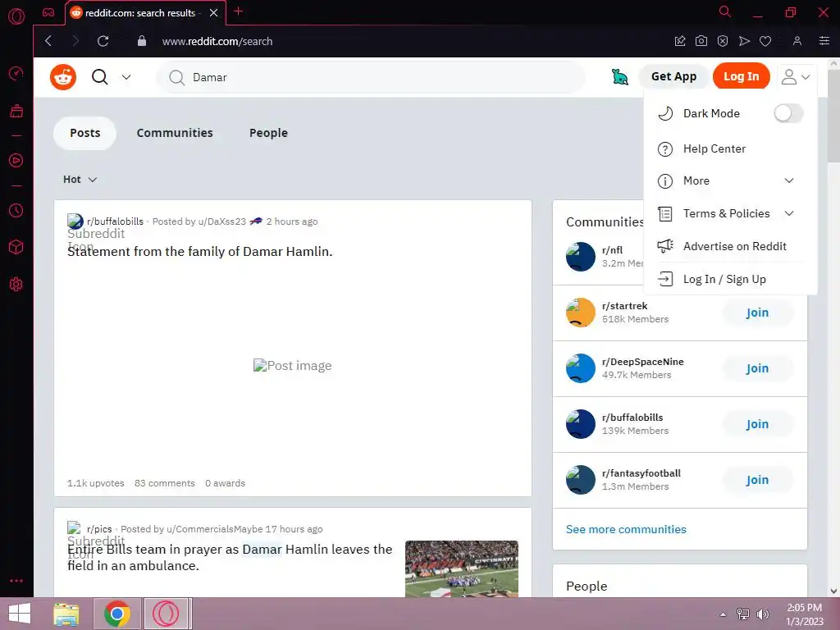Join the r/startrek community
This screenshot has height=630, width=840.
[x=757, y=313]
